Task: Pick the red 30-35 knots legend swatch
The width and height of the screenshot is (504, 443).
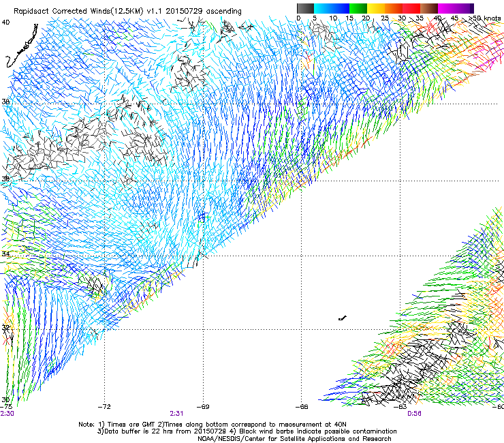Action: [x=411, y=8]
